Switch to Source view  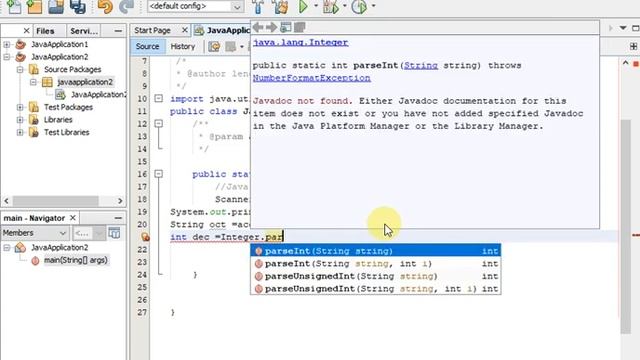(147, 46)
